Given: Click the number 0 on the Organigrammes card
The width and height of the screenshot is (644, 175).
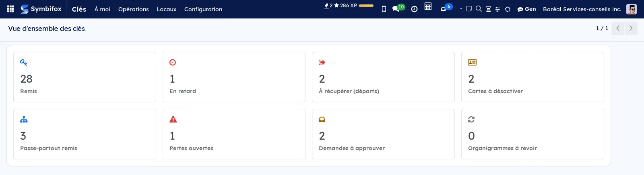Looking at the screenshot, I should [471, 136].
